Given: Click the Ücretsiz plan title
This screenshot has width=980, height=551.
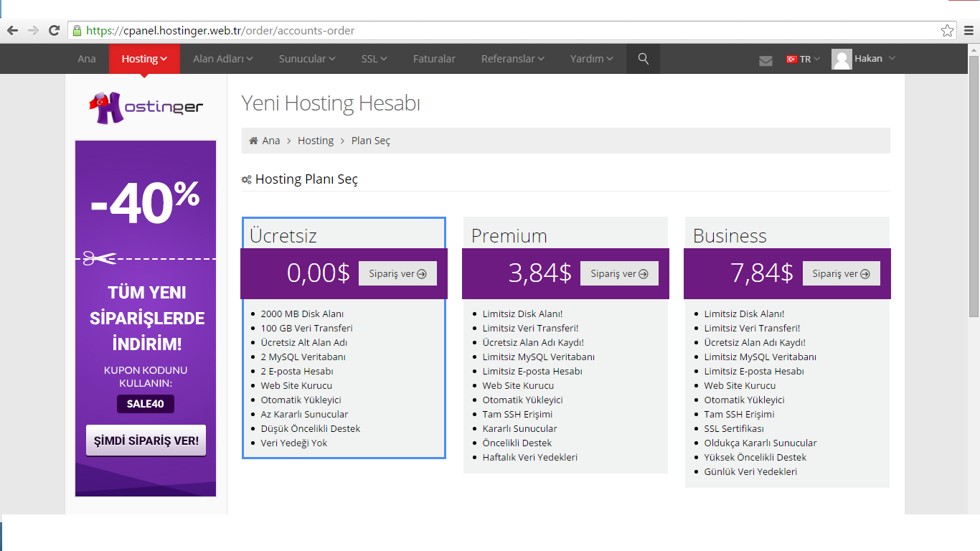Looking at the screenshot, I should pyautogui.click(x=283, y=235).
